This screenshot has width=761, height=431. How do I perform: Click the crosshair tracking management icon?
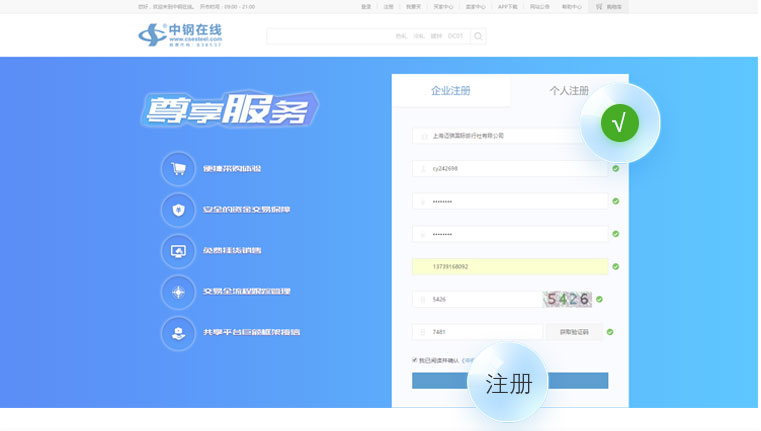pos(178,292)
